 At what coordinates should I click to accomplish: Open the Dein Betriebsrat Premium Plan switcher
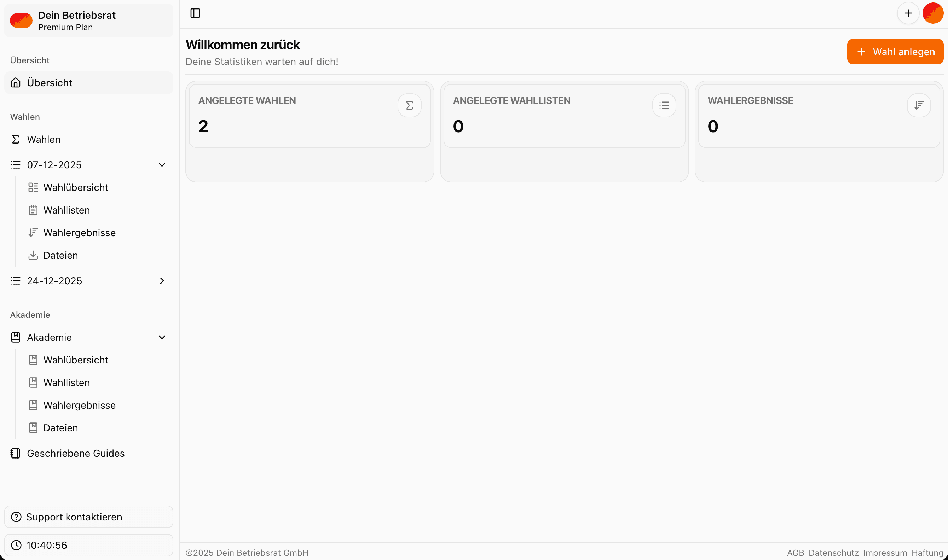(x=88, y=21)
